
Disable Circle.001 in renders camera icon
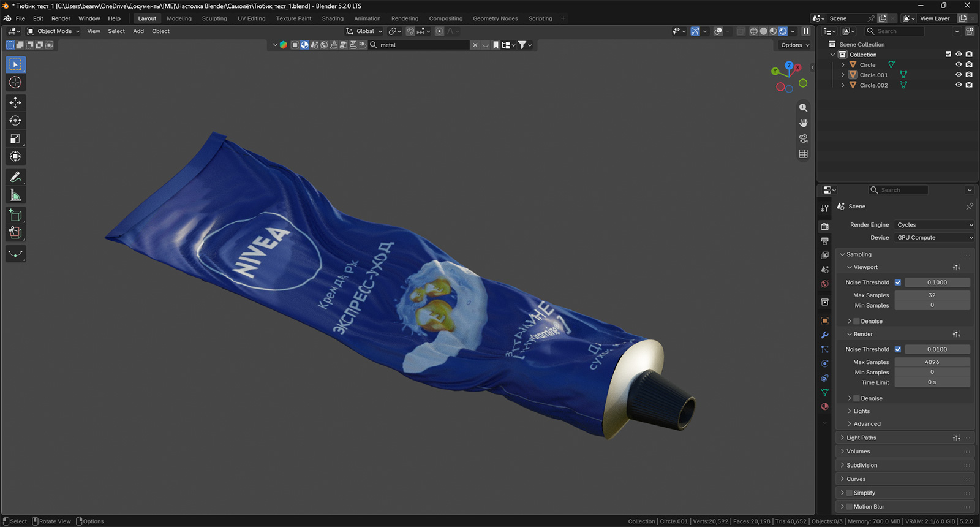click(x=969, y=75)
